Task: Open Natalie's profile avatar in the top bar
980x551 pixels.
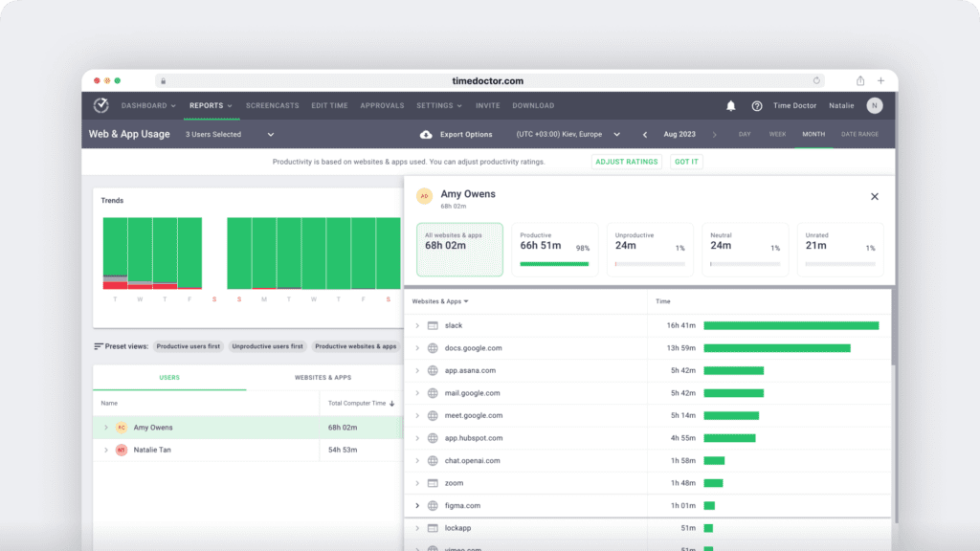Action: tap(874, 106)
